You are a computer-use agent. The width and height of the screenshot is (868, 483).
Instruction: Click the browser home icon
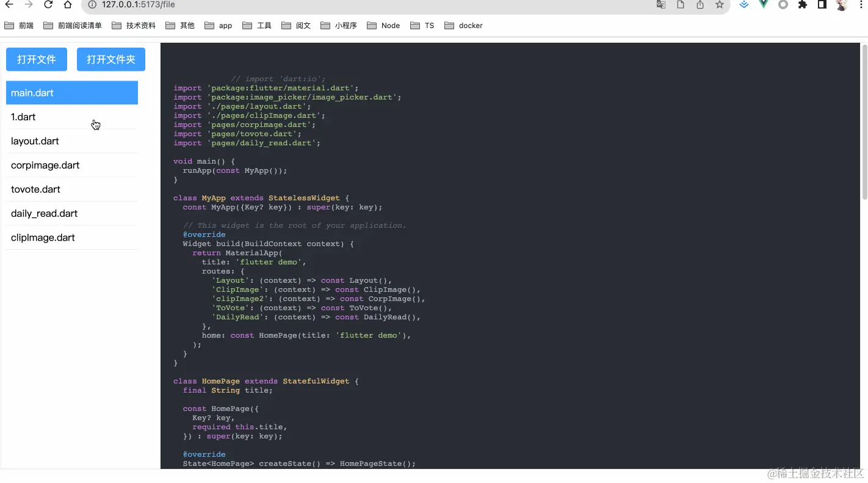click(x=67, y=6)
